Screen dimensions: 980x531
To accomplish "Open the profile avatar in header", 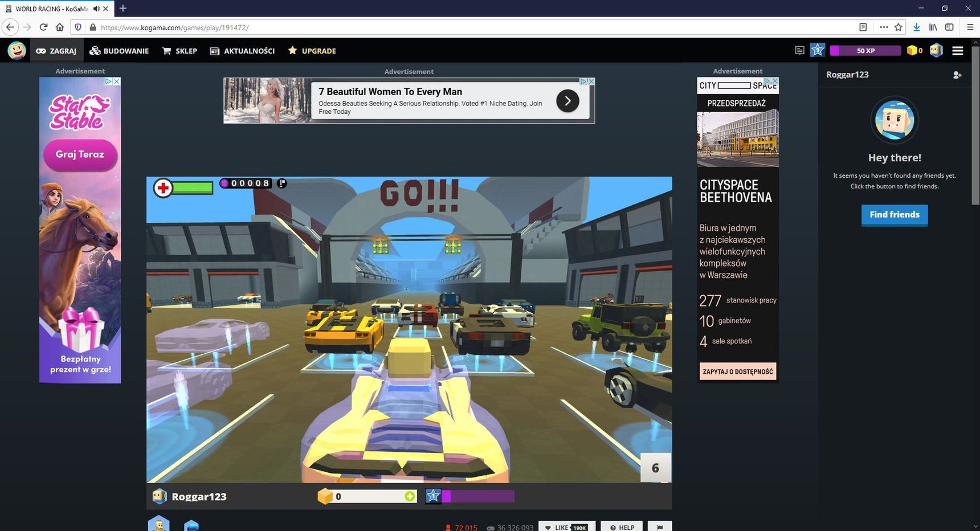I will [936, 50].
